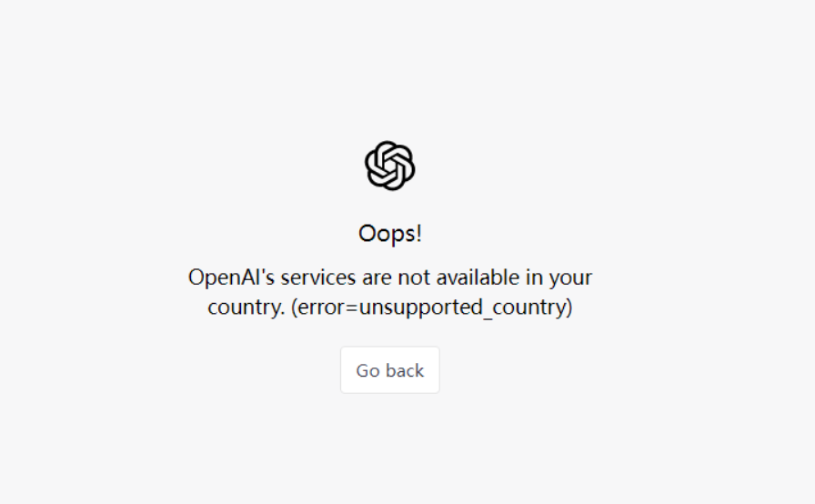Click the word OpenAI's in the message
Screen dimensions: 815x504
pyautogui.click(x=231, y=277)
